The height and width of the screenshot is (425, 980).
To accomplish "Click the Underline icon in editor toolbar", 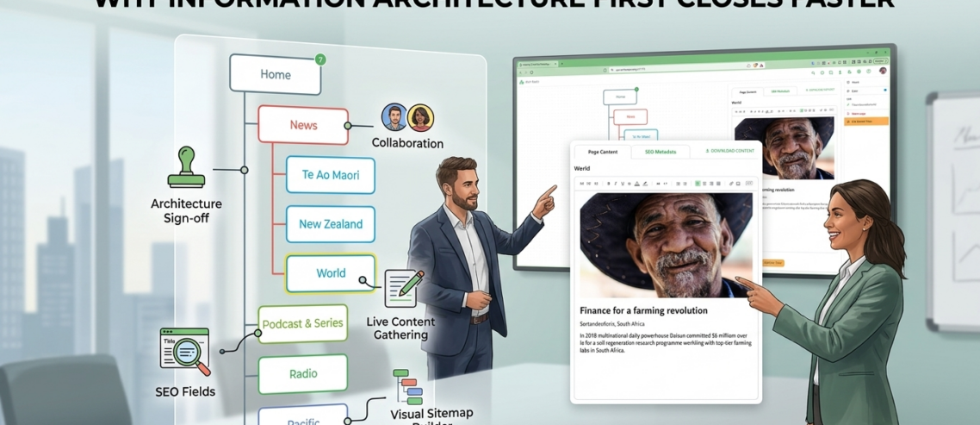I will click(x=622, y=184).
